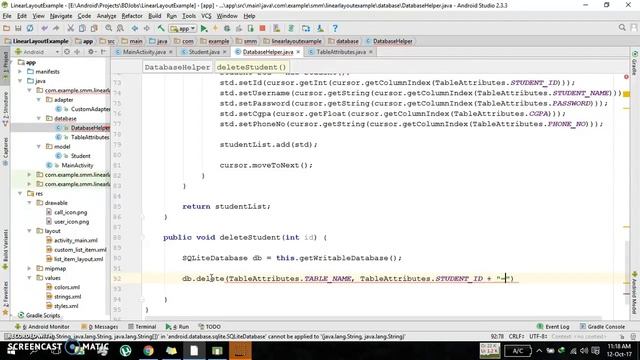This screenshot has width=640, height=360.
Task: Open the TODO tool window
Action: [x=209, y=327]
